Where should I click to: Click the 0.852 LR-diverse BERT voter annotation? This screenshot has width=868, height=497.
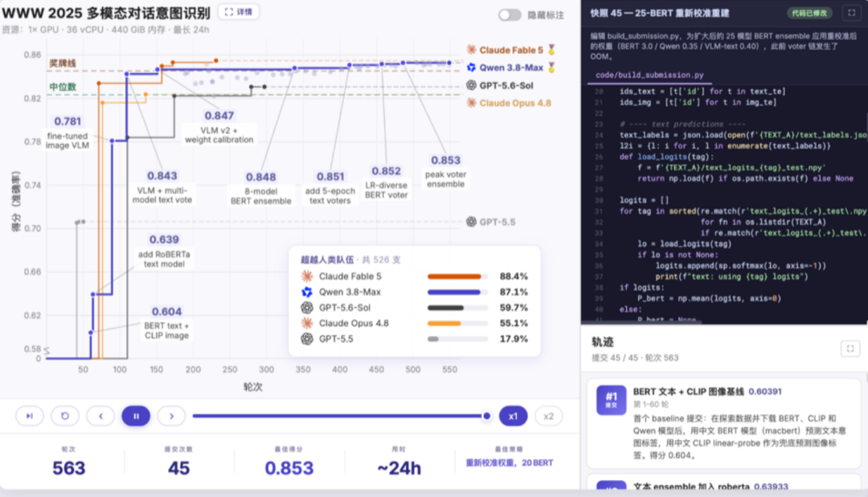[x=387, y=183]
